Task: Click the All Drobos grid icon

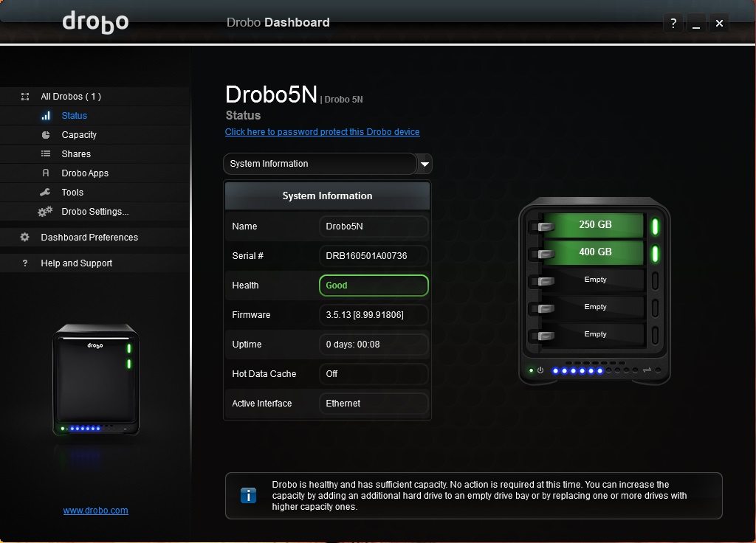Action: [x=25, y=97]
